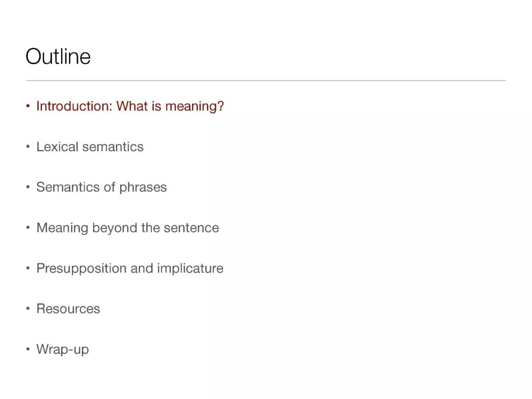532x399 pixels.
Task: Select the "Wrap-up" outline item
Action: coord(63,349)
